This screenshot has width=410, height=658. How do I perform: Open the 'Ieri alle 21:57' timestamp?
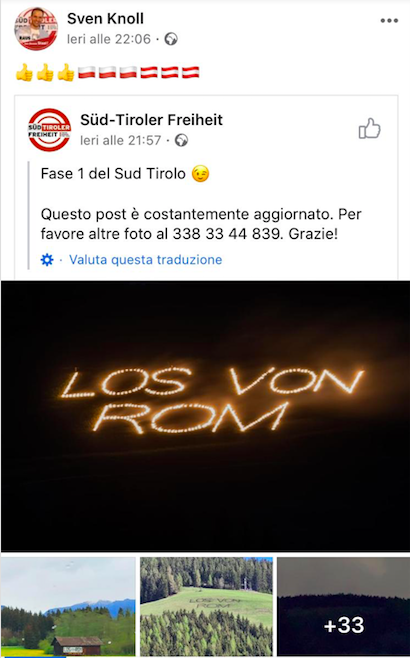(121, 140)
